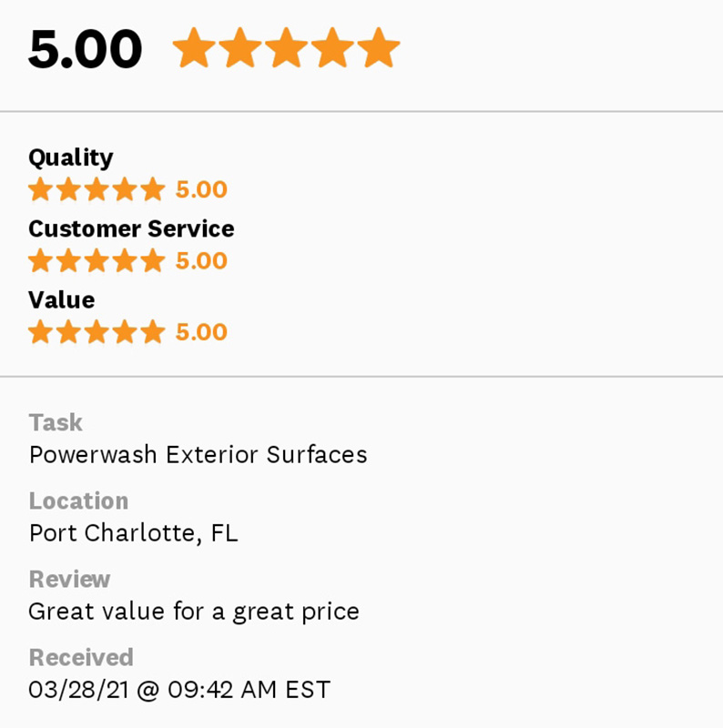This screenshot has height=728, width=723.
Task: Select the Powerwash Exterior Surfaces task text
Action: click(x=198, y=454)
